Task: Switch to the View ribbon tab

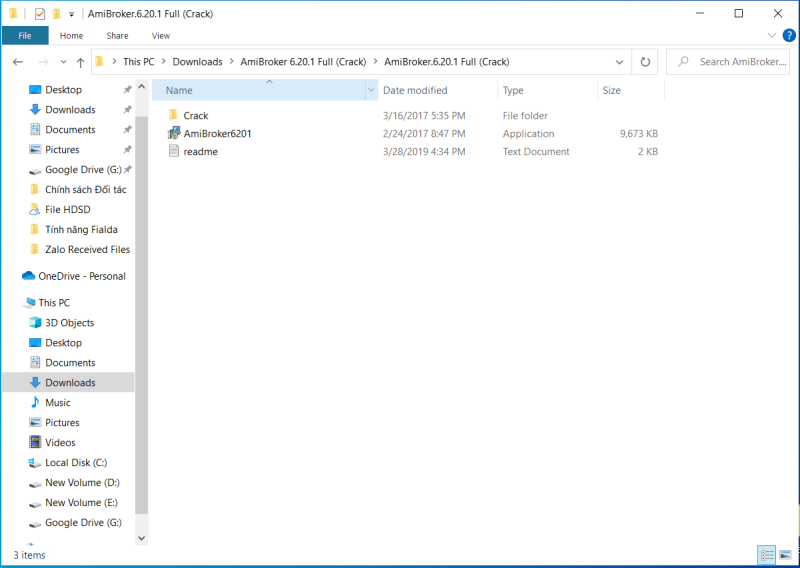Action: [161, 35]
